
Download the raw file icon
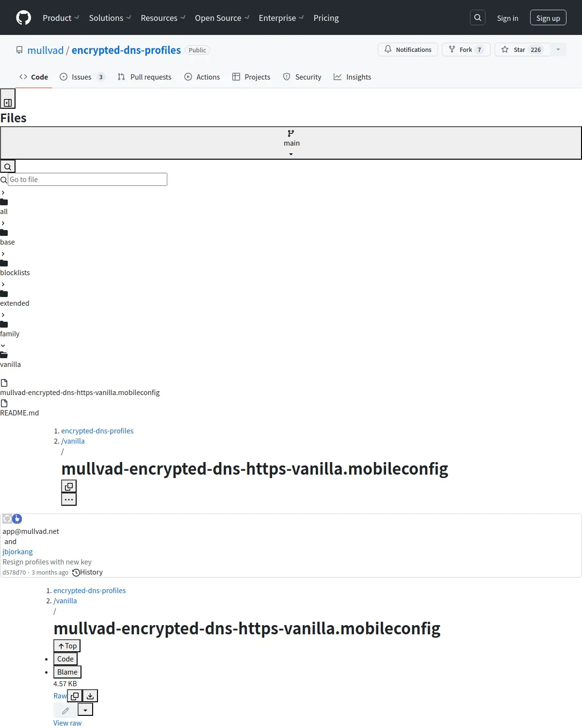[90, 696]
